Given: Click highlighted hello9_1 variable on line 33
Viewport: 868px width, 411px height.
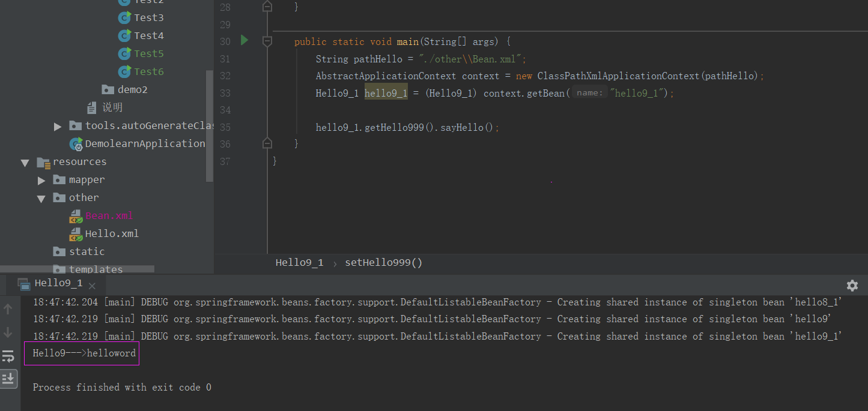Looking at the screenshot, I should click(x=386, y=93).
